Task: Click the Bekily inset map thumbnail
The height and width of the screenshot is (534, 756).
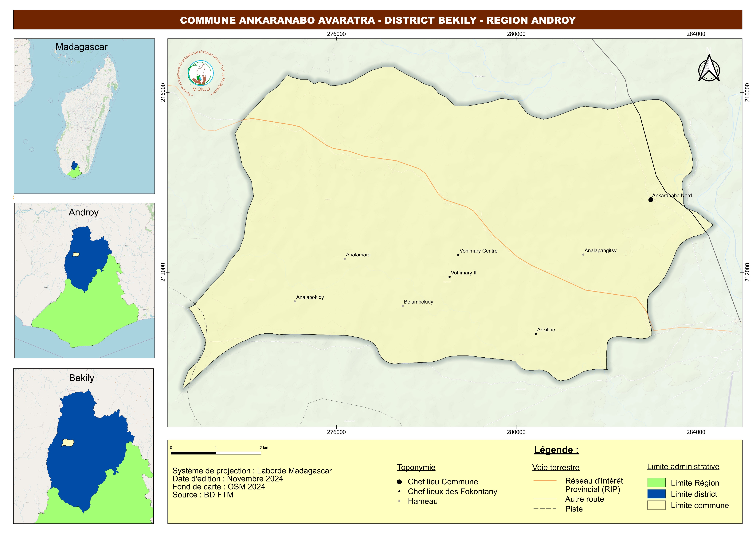Action: (x=84, y=446)
